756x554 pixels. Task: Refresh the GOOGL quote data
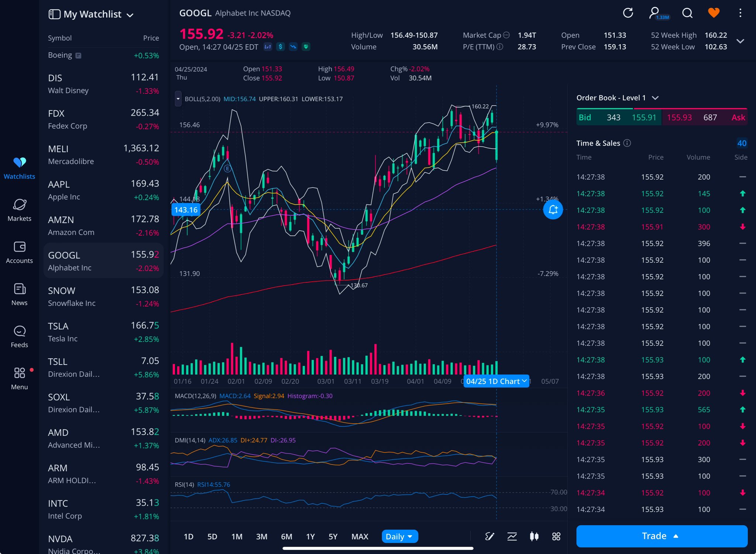click(x=628, y=13)
